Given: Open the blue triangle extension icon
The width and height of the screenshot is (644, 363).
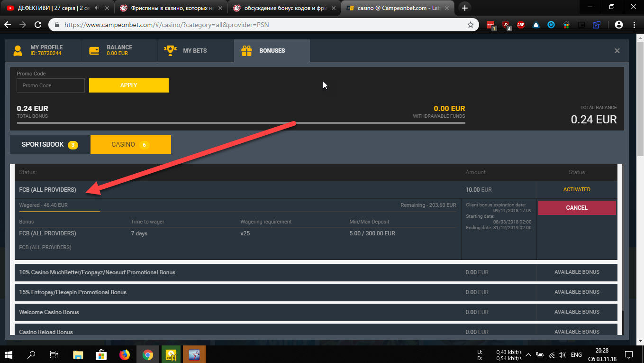Looking at the screenshot, I should [x=536, y=25].
